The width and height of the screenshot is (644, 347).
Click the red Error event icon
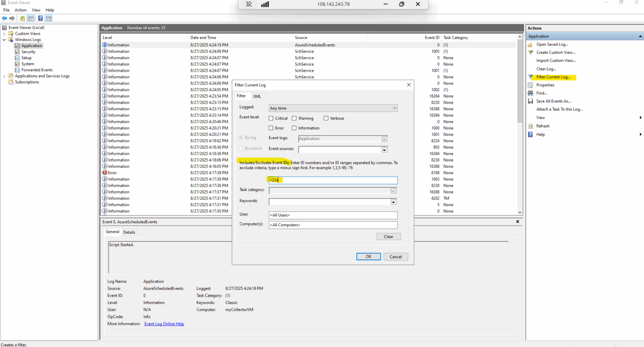(x=105, y=173)
